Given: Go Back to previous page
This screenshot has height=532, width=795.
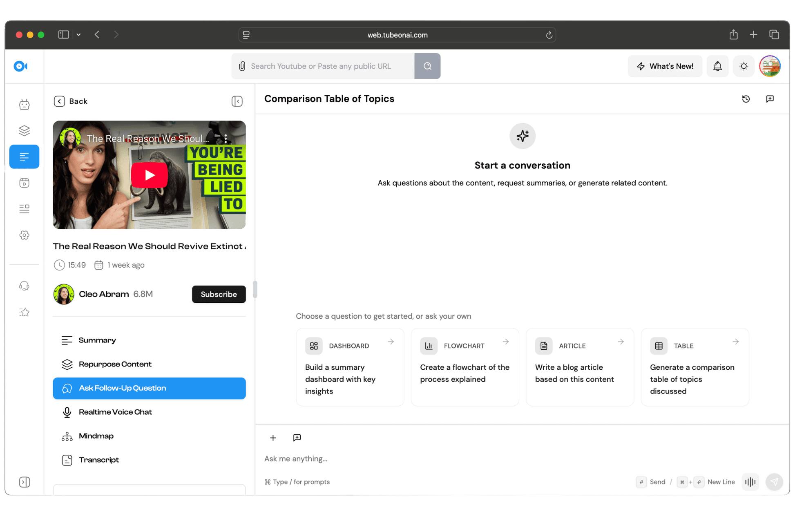Looking at the screenshot, I should pos(71,101).
